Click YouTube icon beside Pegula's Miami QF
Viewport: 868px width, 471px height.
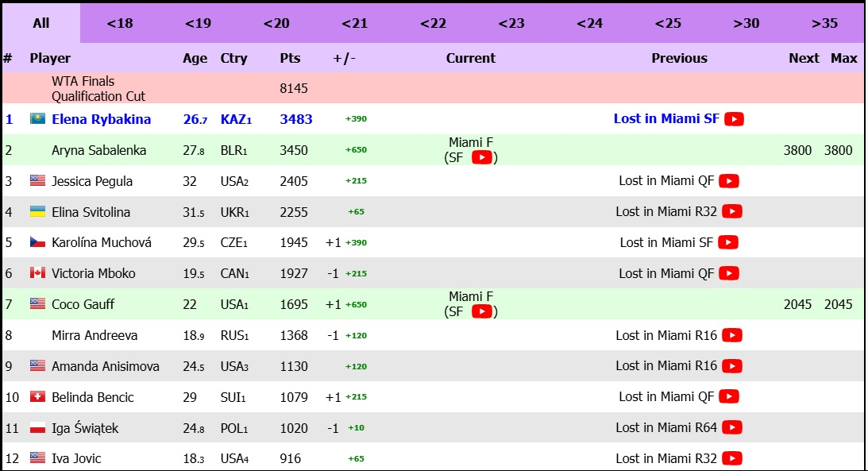(x=729, y=181)
